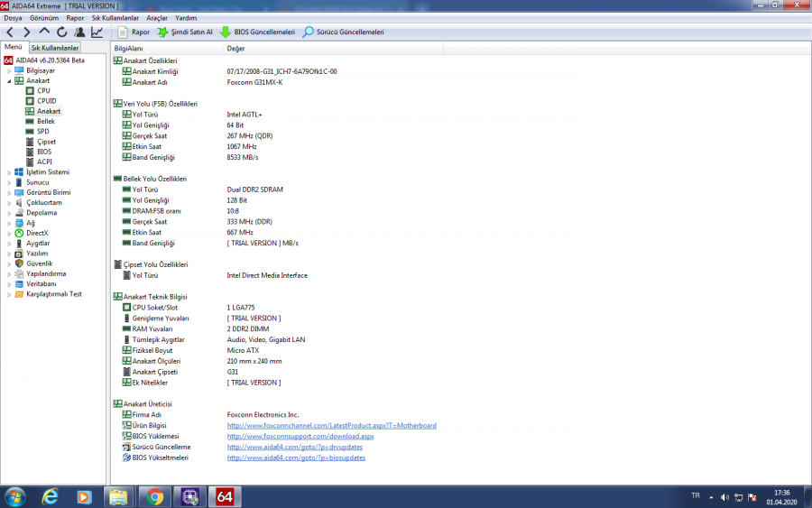Open the Sık Kullanılanlar menu in menu bar
The width and height of the screenshot is (812, 508).
[115, 18]
